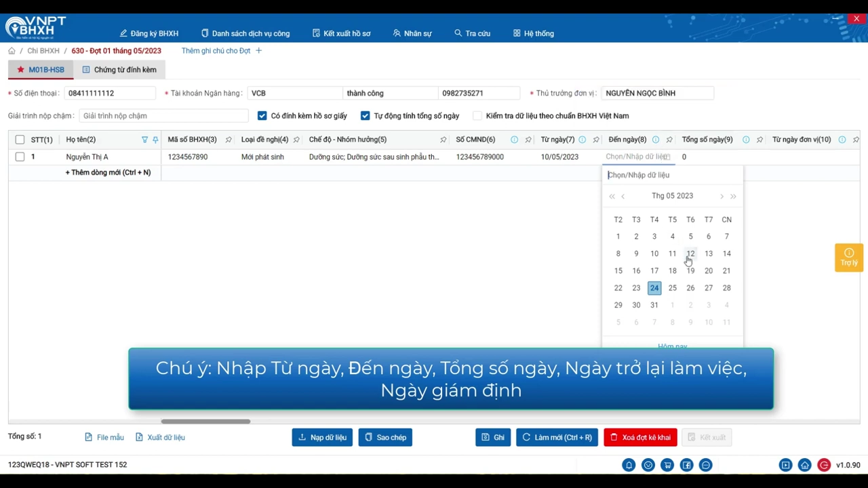Viewport: 868px width, 488px height.
Task: Click Thêm ghi chú cho Đợt link
Action: [222, 51]
